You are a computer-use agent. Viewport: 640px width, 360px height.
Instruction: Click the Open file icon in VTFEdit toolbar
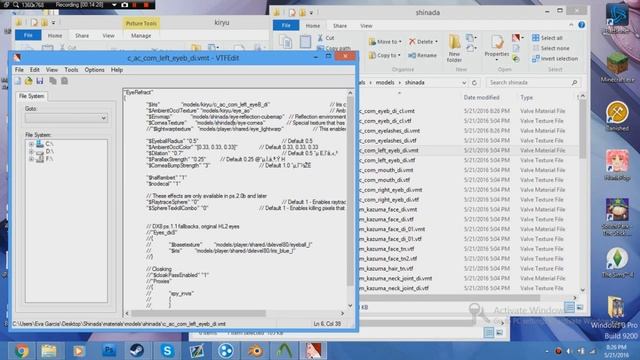click(29, 81)
